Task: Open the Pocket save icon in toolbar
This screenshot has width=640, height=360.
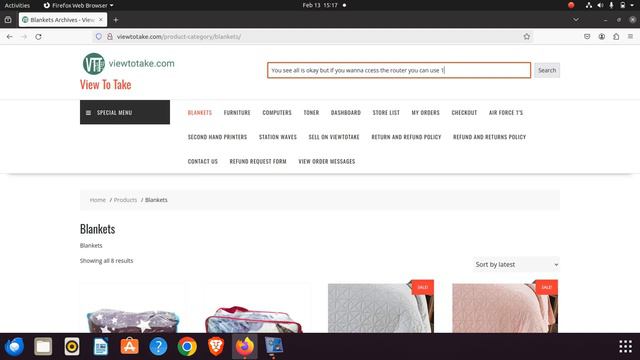Action: coord(587,37)
